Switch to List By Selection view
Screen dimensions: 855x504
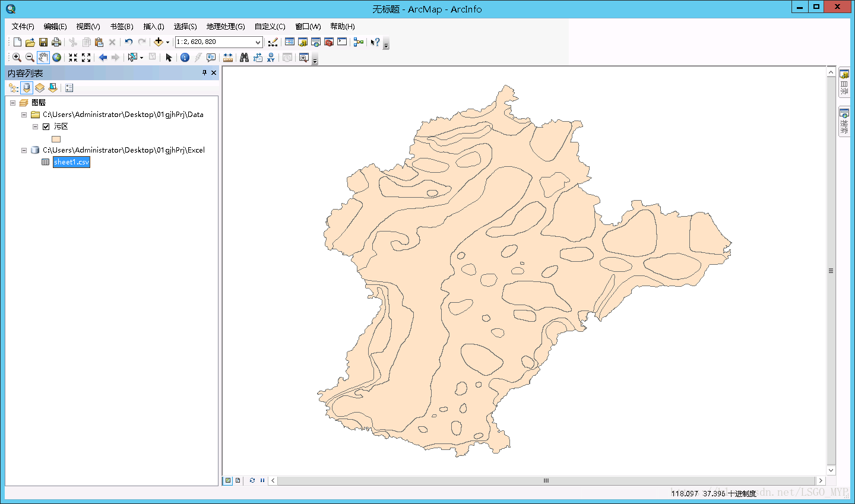pos(53,88)
